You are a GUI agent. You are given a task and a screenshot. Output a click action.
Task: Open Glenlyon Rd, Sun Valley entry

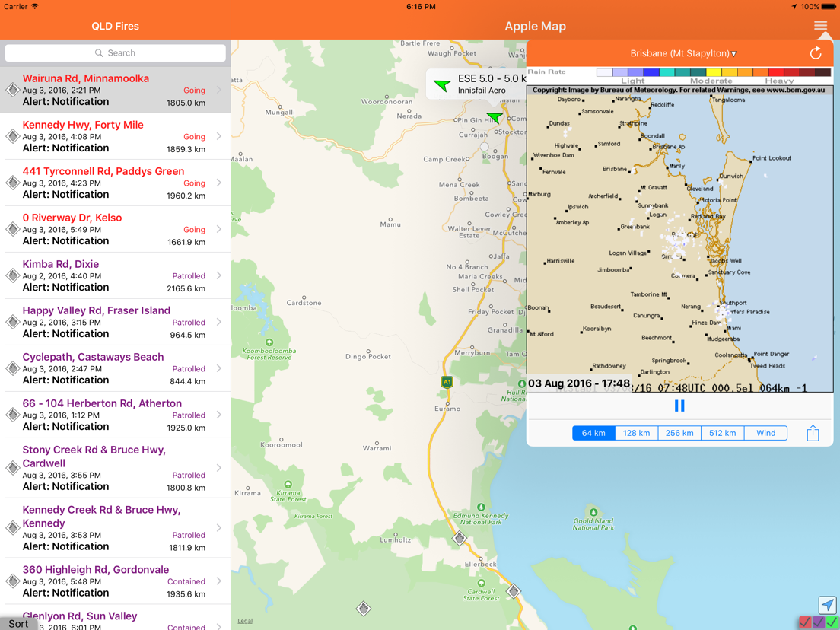(115, 617)
